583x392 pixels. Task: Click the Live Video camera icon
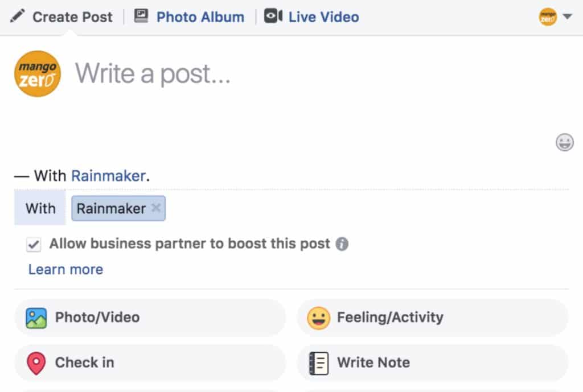[273, 16]
